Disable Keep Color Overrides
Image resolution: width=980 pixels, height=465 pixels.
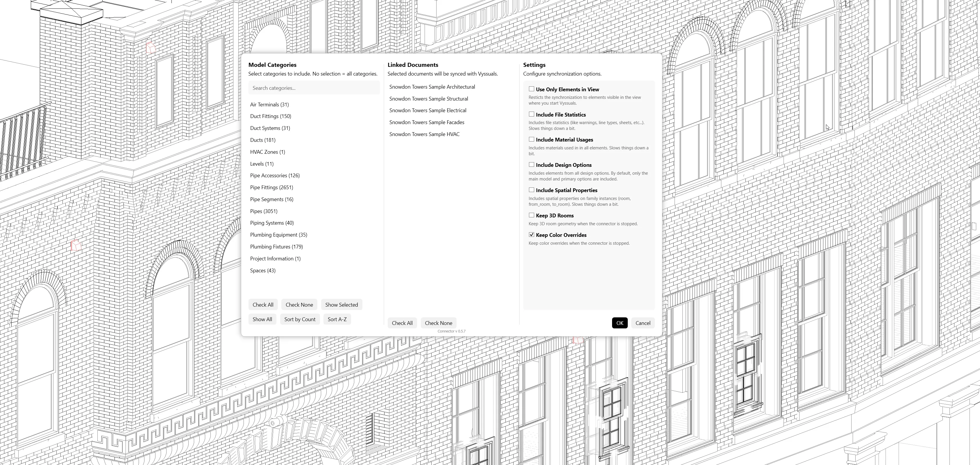click(532, 235)
